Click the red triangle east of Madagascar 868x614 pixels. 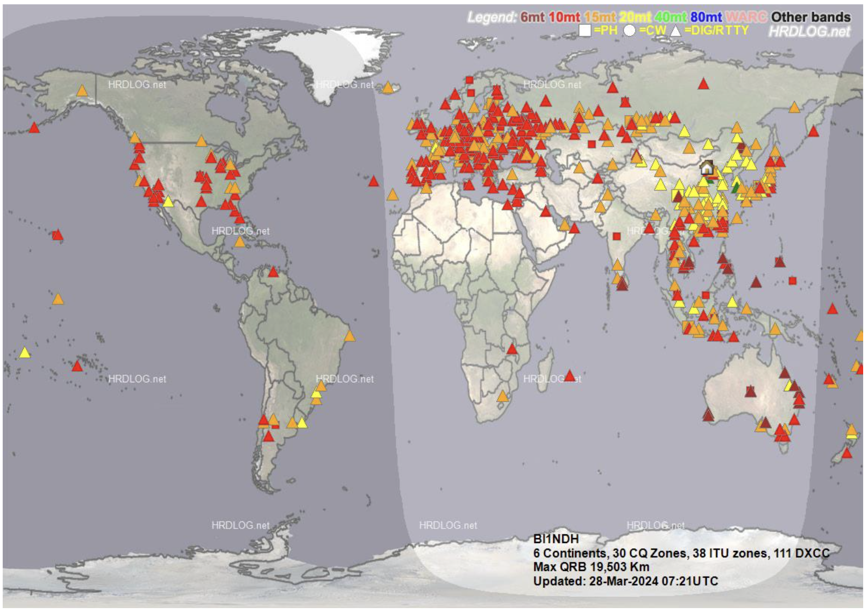tap(570, 375)
